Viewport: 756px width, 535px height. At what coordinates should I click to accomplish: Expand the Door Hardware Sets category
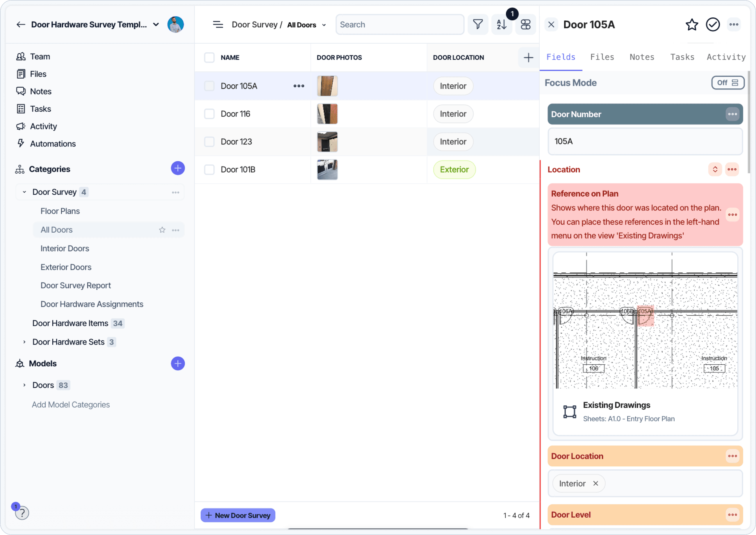[24, 342]
